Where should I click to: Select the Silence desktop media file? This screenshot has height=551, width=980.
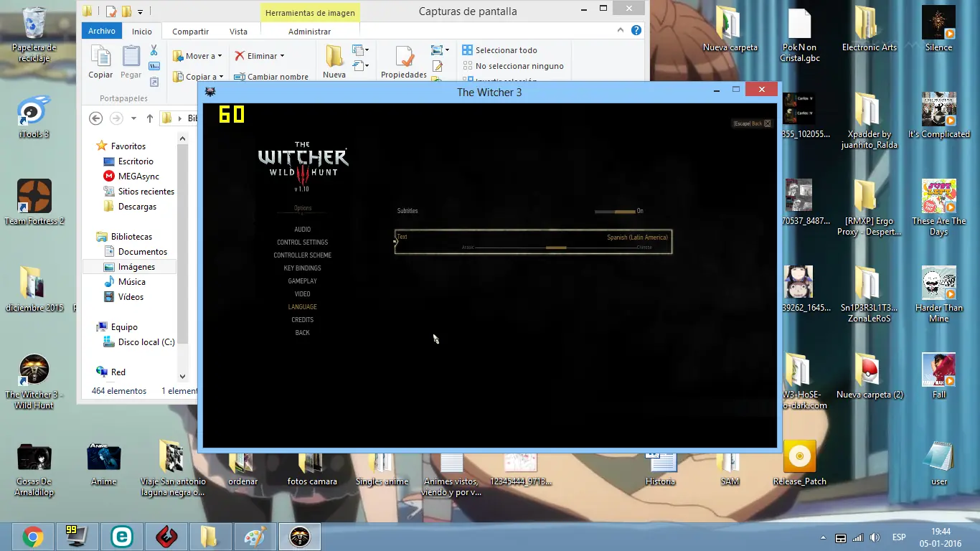[938, 30]
